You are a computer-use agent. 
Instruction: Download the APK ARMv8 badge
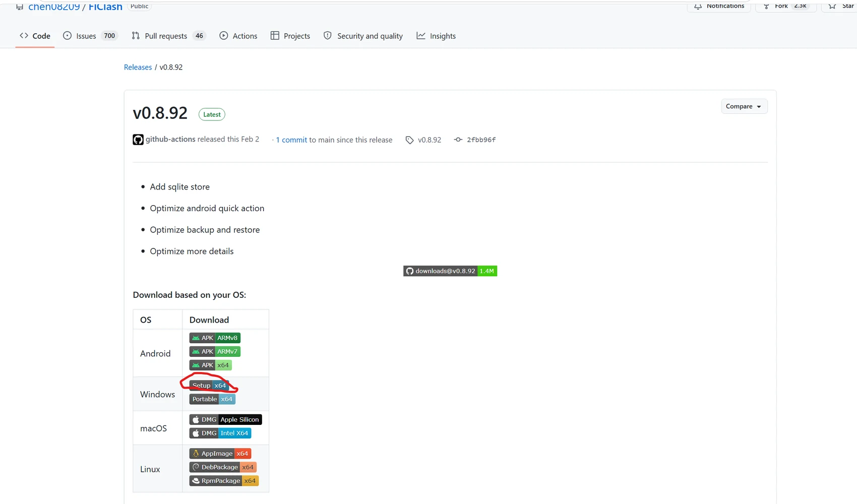pos(215,338)
